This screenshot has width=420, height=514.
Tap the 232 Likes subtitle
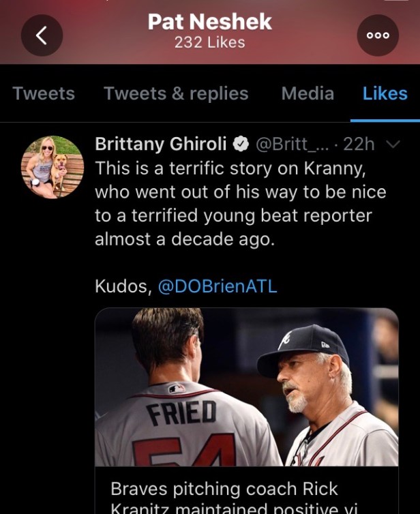tap(209, 42)
